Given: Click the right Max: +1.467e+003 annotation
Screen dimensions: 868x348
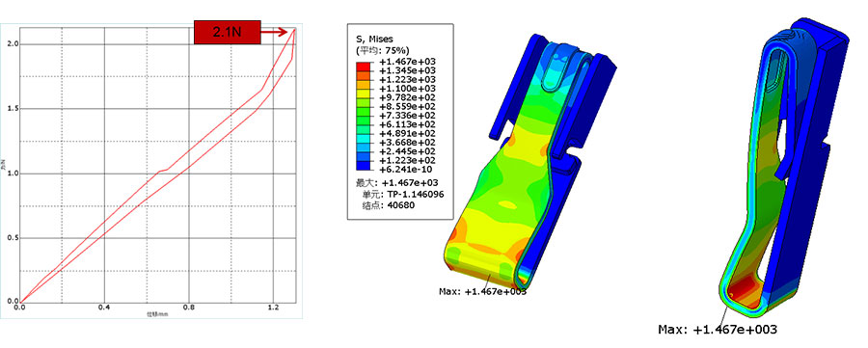Looking at the screenshot, I should (718, 330).
